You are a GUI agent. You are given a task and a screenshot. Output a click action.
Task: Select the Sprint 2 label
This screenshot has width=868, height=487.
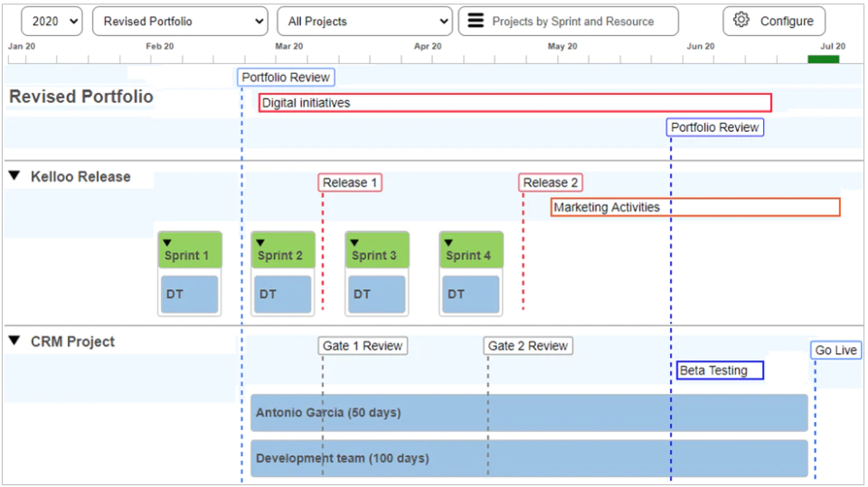(x=280, y=256)
